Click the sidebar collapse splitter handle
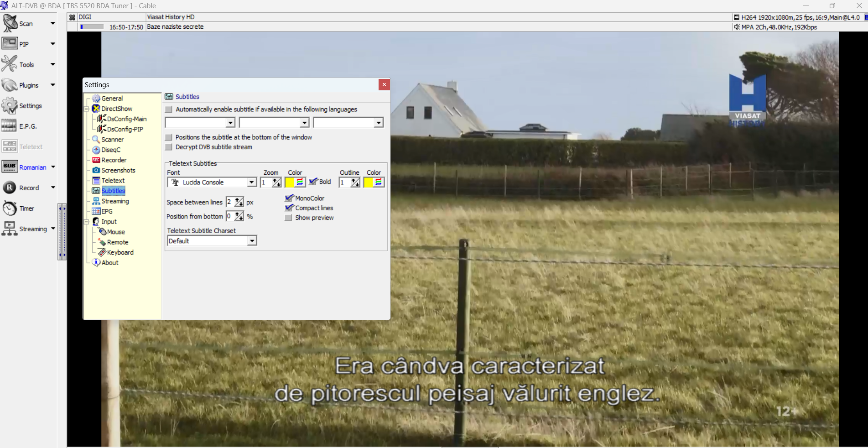This screenshot has height=448, width=868. click(x=62, y=232)
